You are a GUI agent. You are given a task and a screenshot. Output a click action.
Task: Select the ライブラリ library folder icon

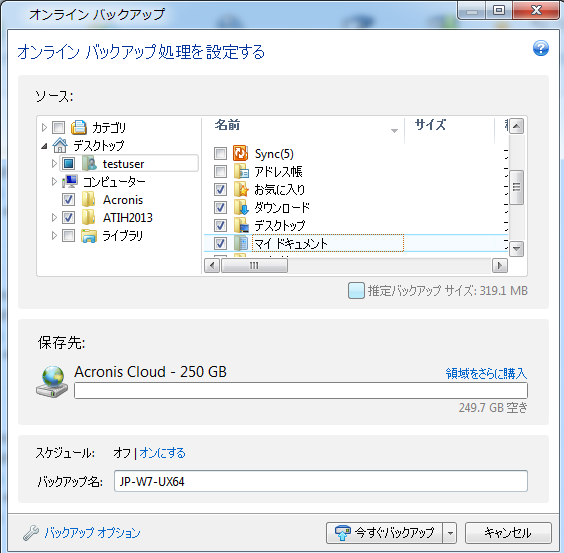(x=89, y=236)
